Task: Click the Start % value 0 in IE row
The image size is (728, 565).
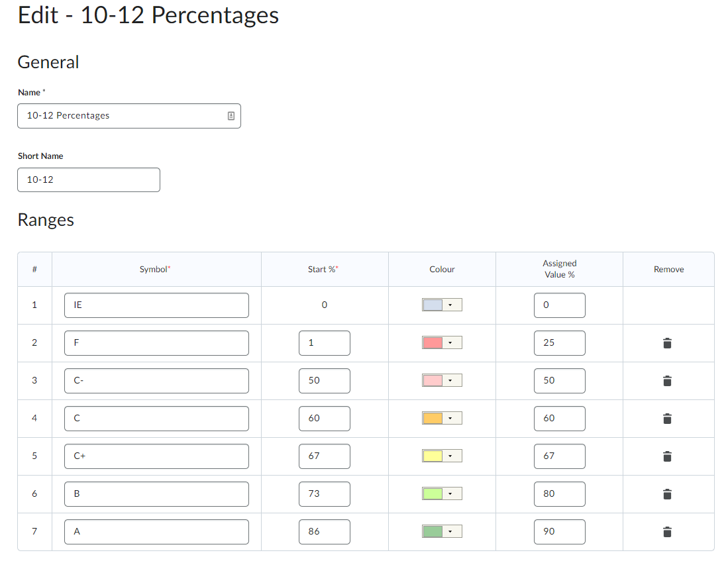Action: click(325, 305)
